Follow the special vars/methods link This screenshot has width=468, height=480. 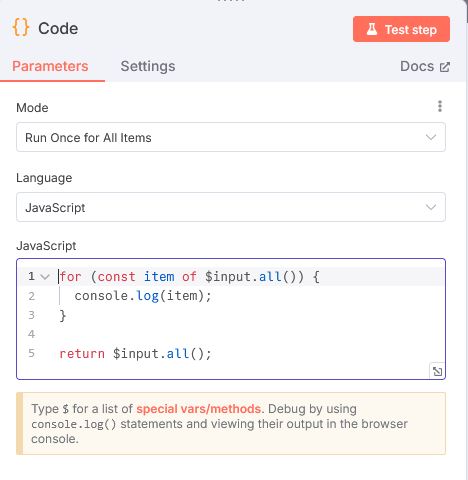click(199, 409)
